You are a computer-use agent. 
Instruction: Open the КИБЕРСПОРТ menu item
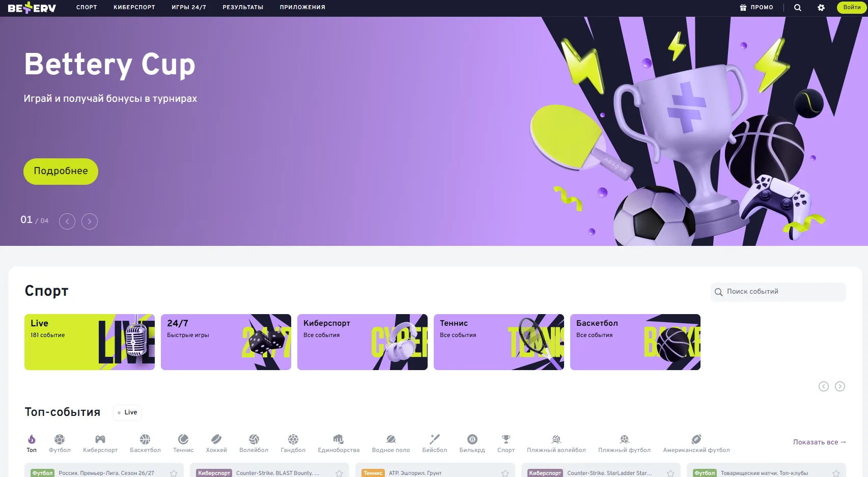coord(134,8)
